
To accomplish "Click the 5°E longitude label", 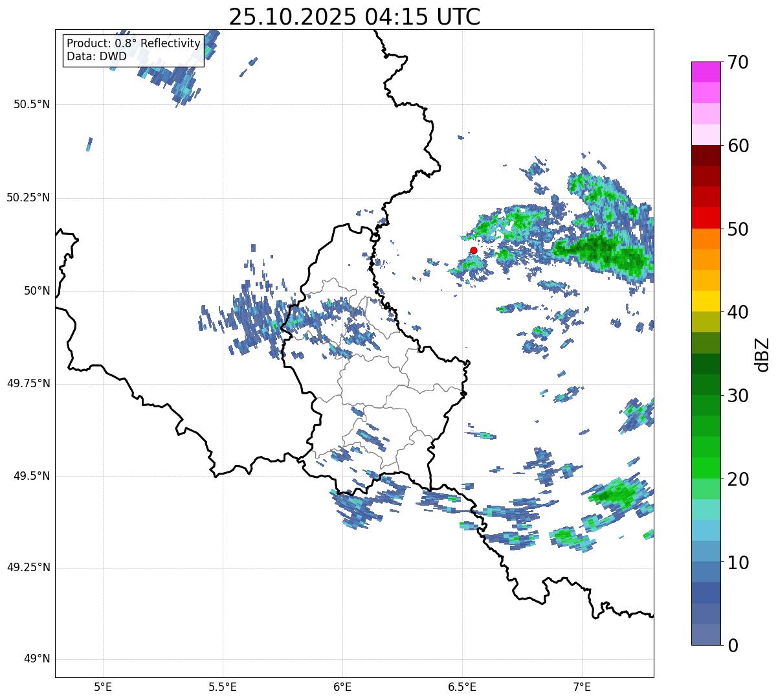I will 103,686.
